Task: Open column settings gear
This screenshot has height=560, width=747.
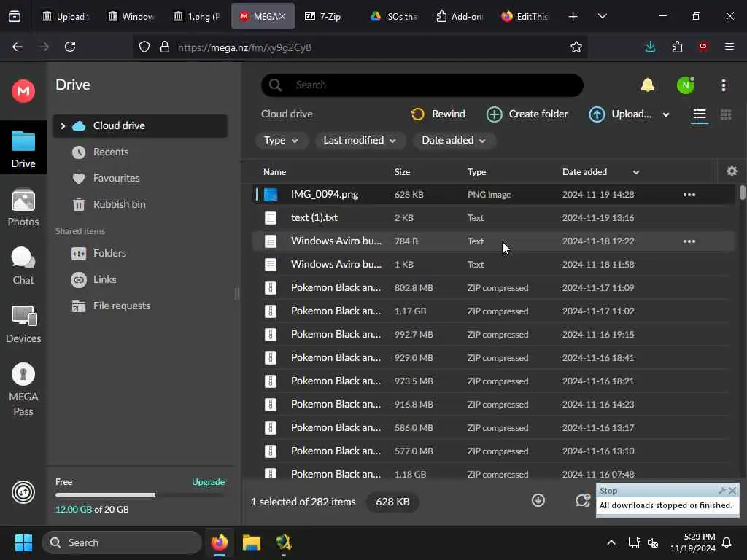Action: point(732,171)
